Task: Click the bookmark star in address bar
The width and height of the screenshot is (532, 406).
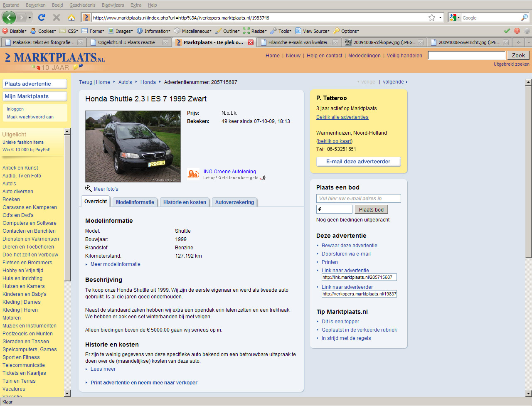Action: (432, 17)
